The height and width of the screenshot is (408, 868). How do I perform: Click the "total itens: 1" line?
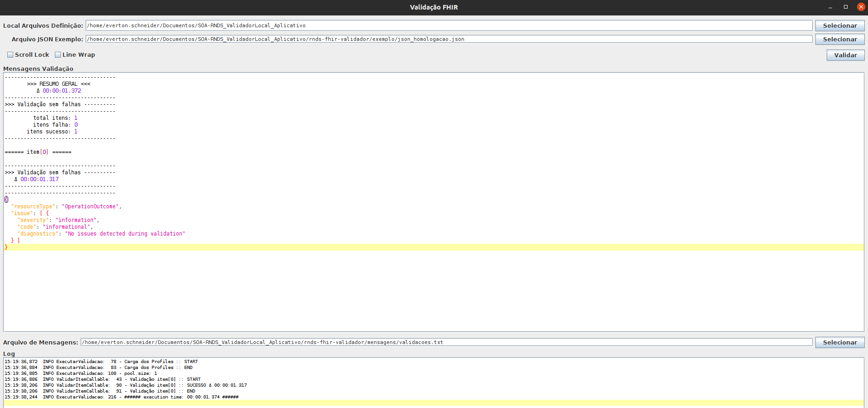55,118
